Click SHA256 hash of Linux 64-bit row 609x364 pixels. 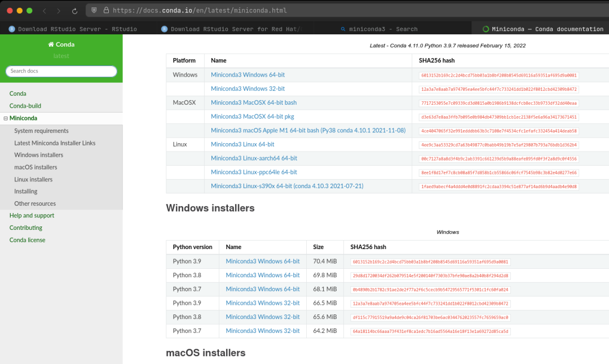point(499,145)
